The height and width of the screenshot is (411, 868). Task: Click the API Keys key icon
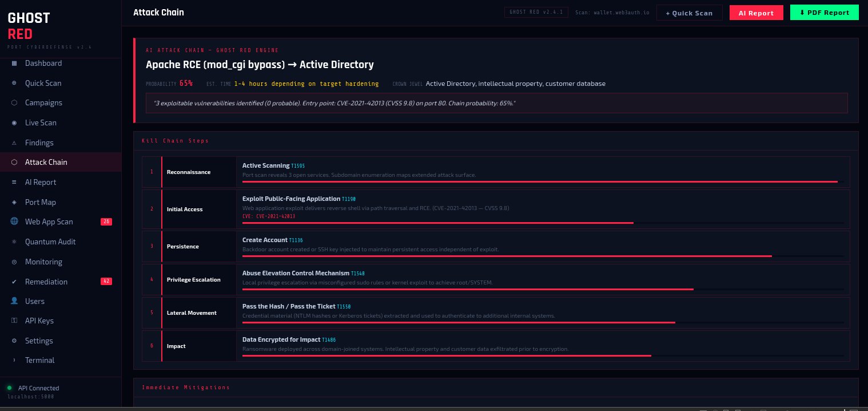[x=14, y=321]
